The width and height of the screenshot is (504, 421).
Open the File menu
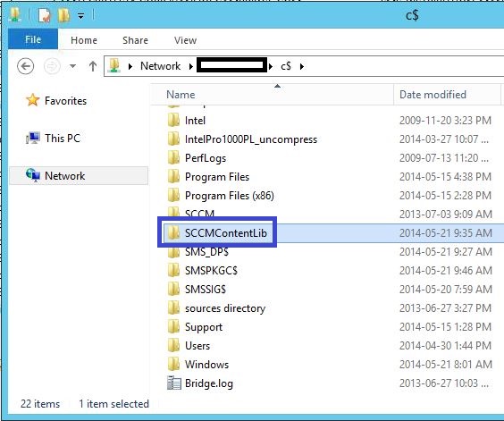(33, 39)
